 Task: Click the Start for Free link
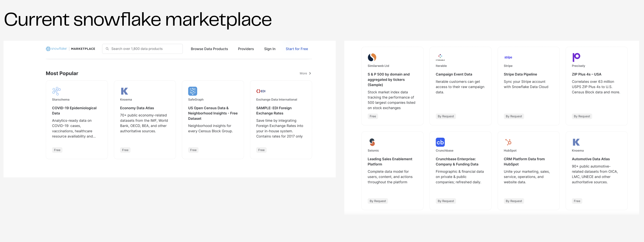coord(297,49)
